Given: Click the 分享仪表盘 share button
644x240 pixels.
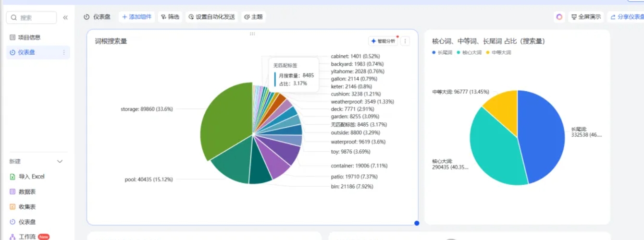Looking at the screenshot, I should tap(626, 17).
